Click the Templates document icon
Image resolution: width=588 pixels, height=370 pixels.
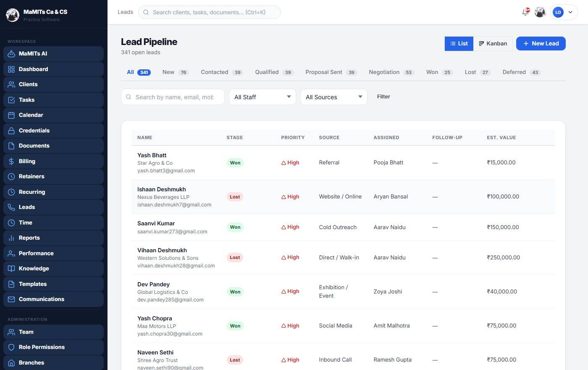[11, 284]
